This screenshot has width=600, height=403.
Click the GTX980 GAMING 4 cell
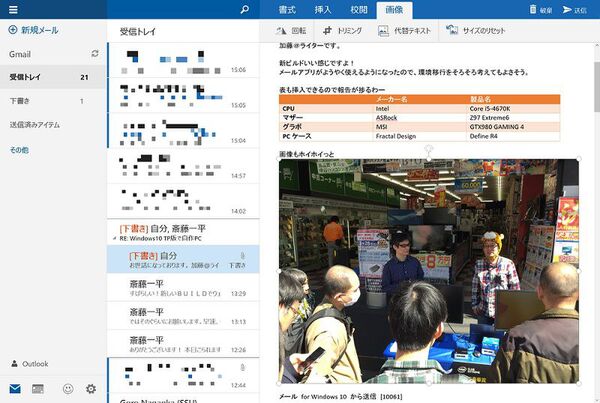513,127
